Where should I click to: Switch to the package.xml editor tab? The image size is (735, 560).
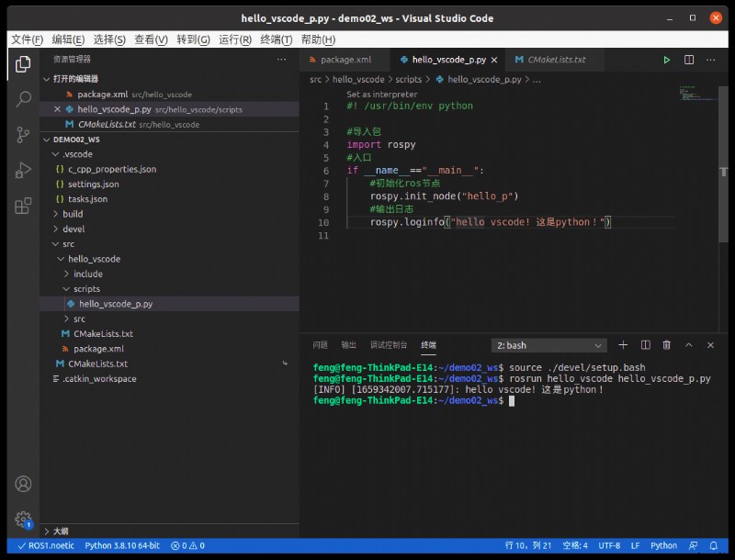click(x=345, y=60)
